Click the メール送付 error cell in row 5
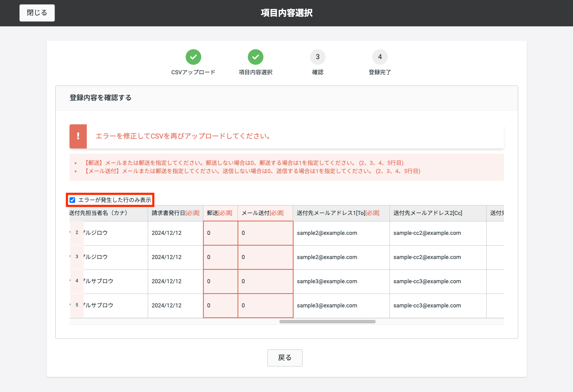The image size is (573, 392). (x=266, y=306)
